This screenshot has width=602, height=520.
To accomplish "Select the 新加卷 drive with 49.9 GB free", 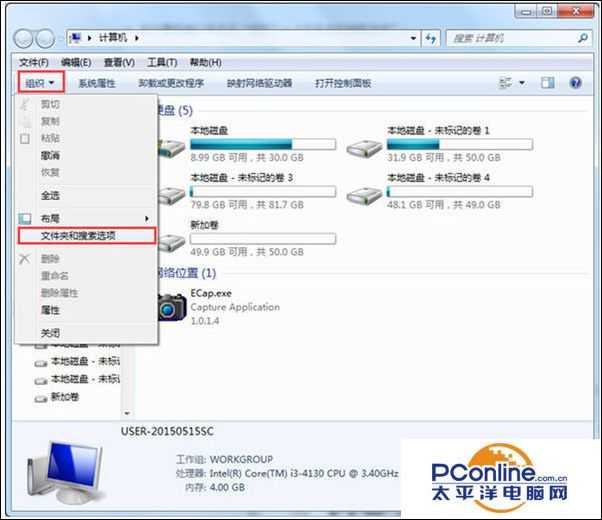I will 246,238.
